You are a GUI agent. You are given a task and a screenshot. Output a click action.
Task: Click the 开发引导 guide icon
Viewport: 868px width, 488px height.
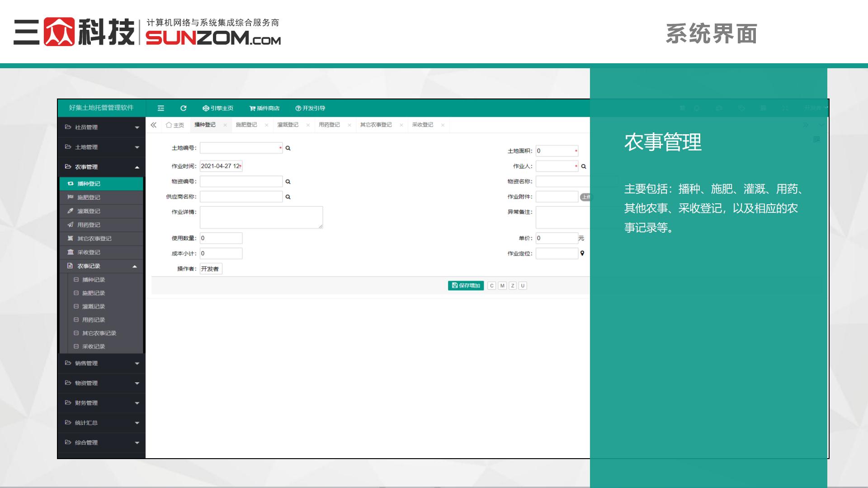coord(311,108)
